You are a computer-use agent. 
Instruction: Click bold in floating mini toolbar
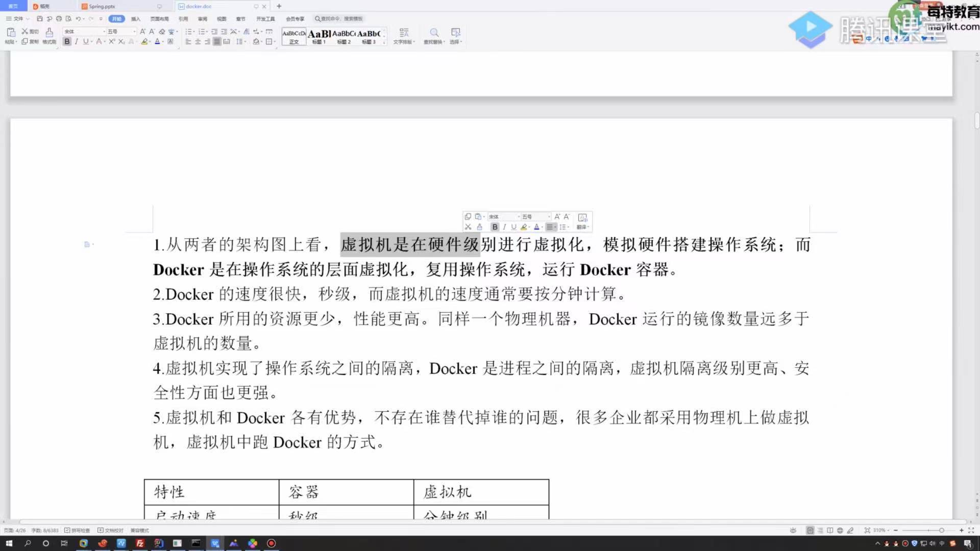click(494, 227)
